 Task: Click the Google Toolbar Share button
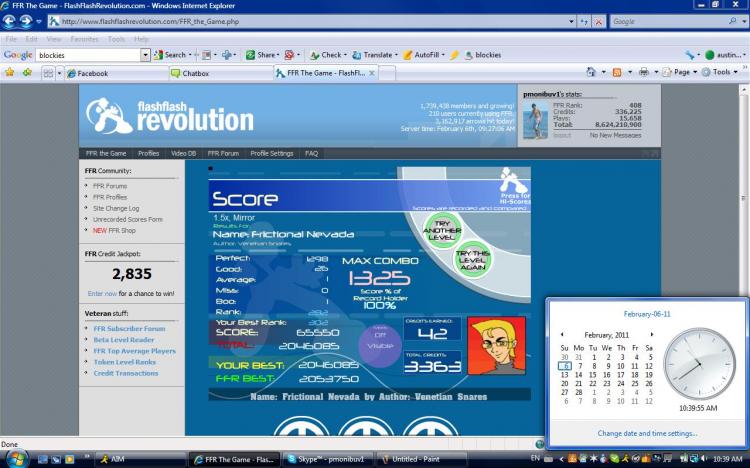pos(261,55)
